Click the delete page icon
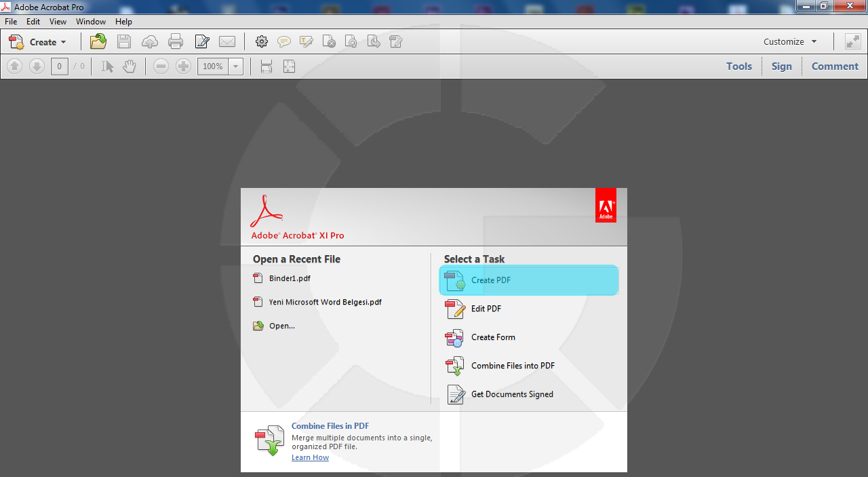Image resolution: width=868 pixels, height=477 pixels. point(329,42)
